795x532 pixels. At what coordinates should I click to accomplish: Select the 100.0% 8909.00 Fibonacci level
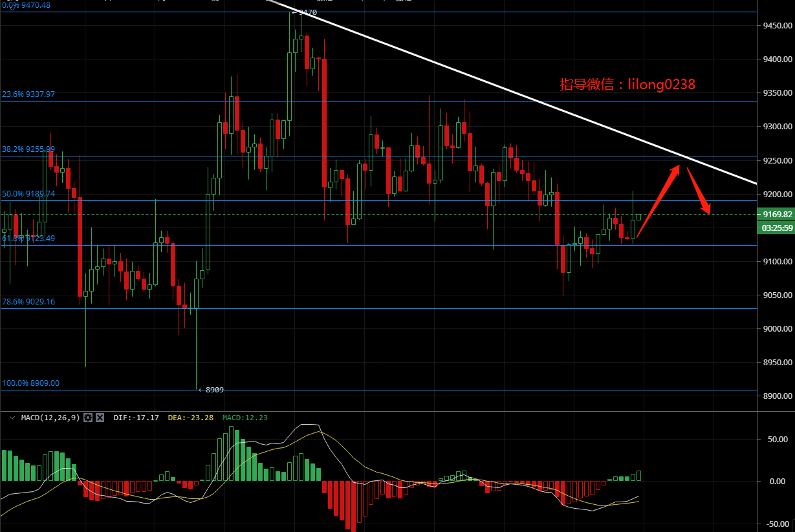(x=30, y=383)
